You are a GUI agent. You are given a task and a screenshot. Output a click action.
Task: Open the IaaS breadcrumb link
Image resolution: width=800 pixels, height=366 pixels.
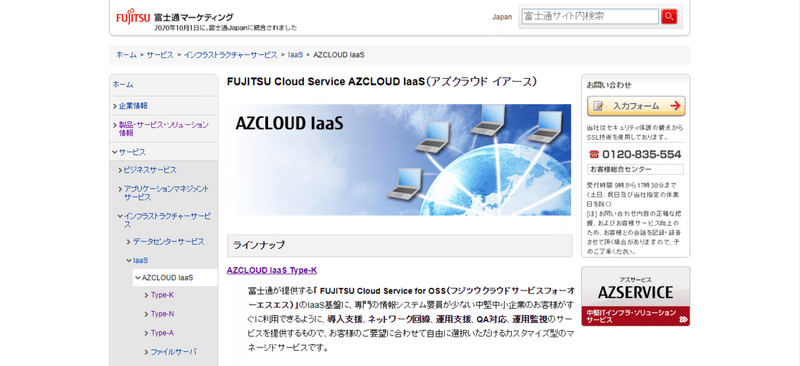[295, 55]
